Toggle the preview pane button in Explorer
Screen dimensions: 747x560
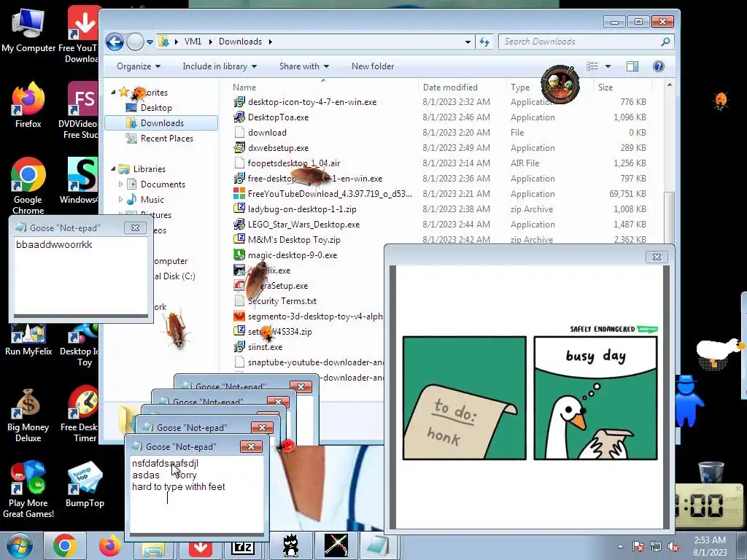click(x=632, y=66)
